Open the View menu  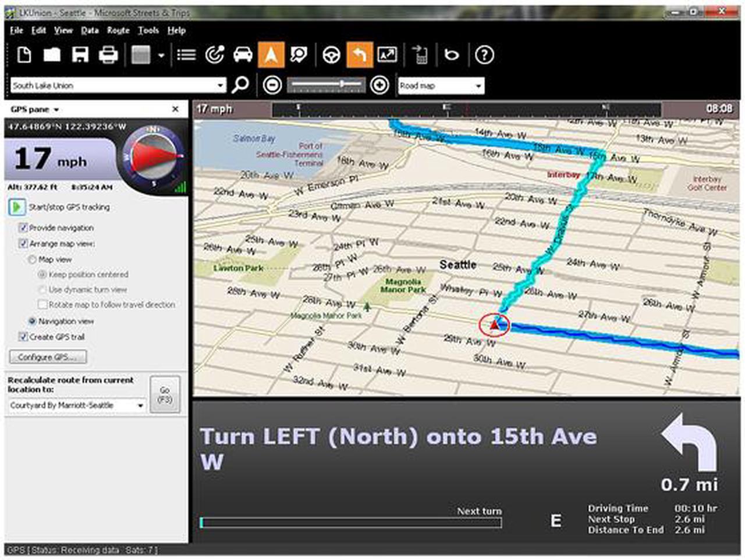pyautogui.click(x=63, y=30)
